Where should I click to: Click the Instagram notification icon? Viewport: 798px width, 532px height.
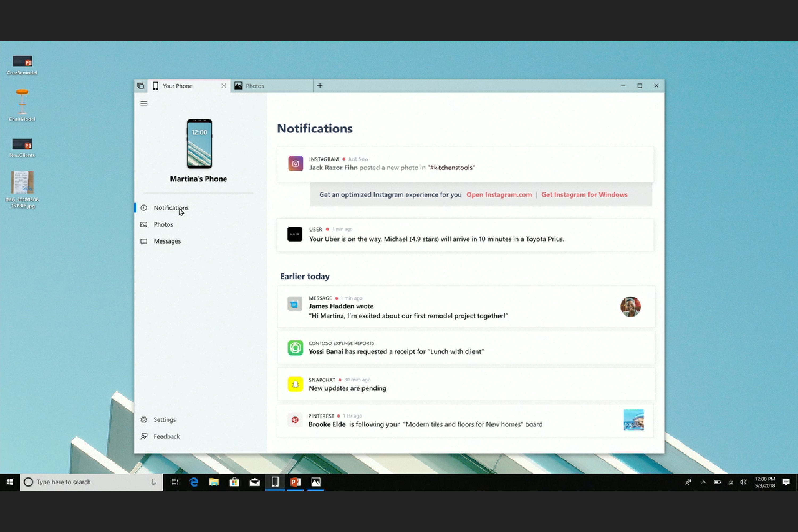(295, 163)
